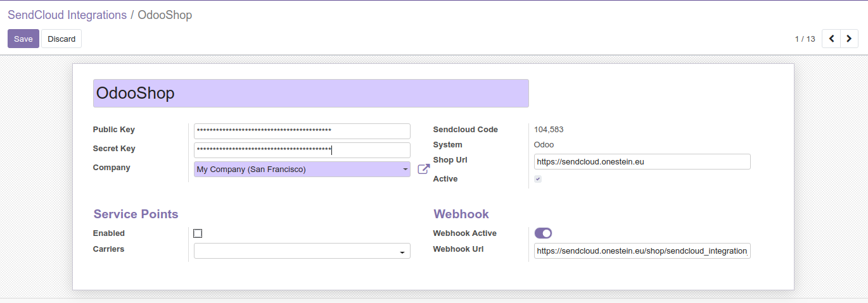Click the Enabled field label
868x303 pixels.
tap(109, 233)
